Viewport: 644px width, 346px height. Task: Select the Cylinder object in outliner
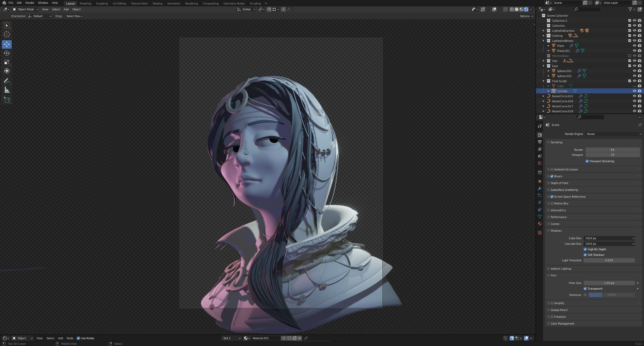point(562,91)
